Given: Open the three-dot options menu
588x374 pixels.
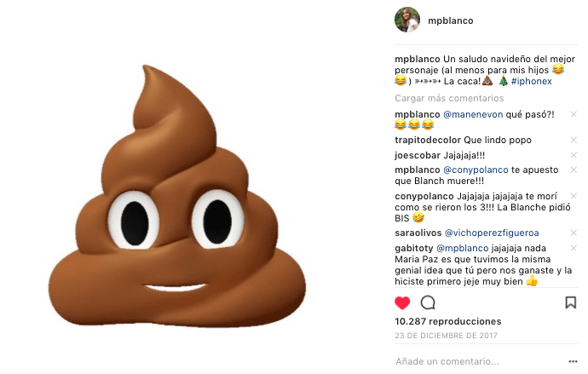Looking at the screenshot, I should [573, 360].
